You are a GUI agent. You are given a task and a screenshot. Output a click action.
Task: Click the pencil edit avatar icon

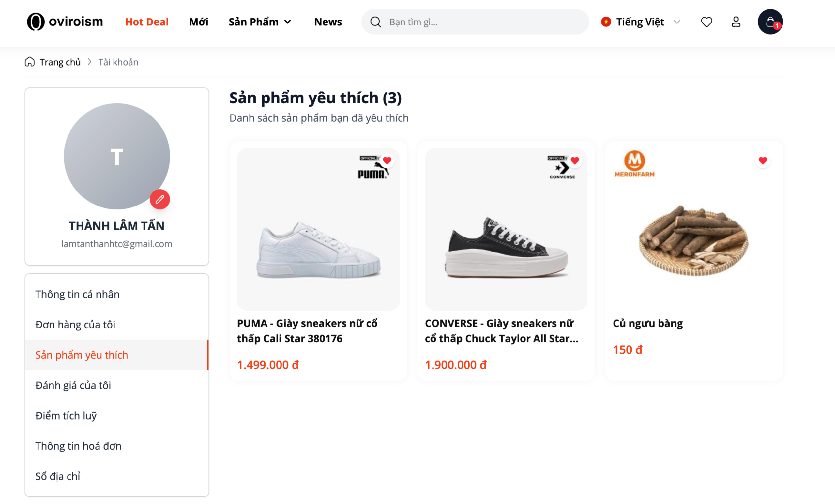(160, 199)
